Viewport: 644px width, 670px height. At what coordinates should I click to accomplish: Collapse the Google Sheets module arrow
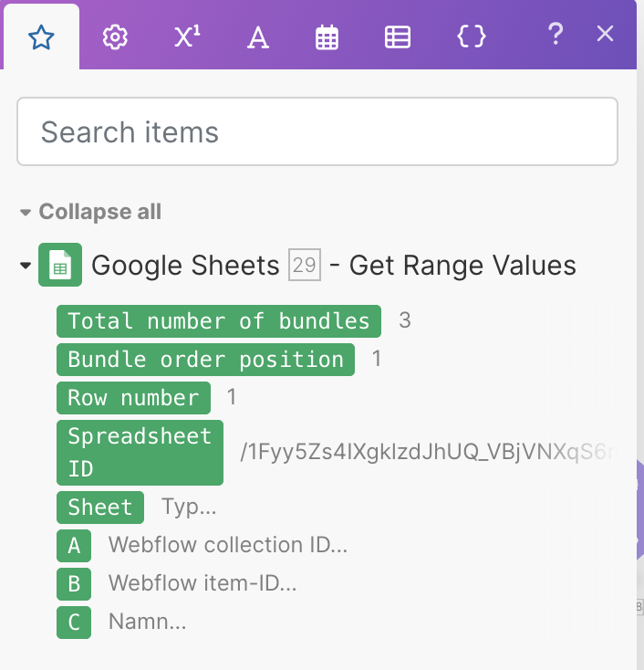point(25,266)
